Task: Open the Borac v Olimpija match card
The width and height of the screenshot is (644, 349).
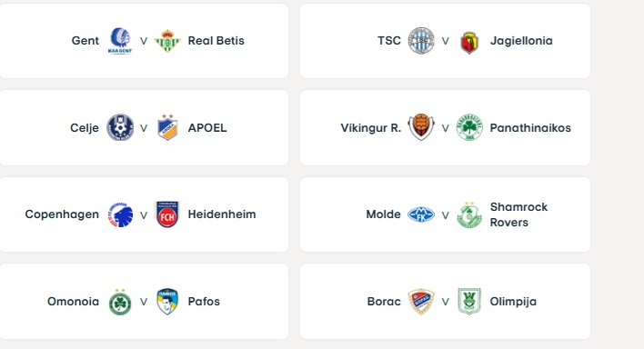Action: click(445, 302)
